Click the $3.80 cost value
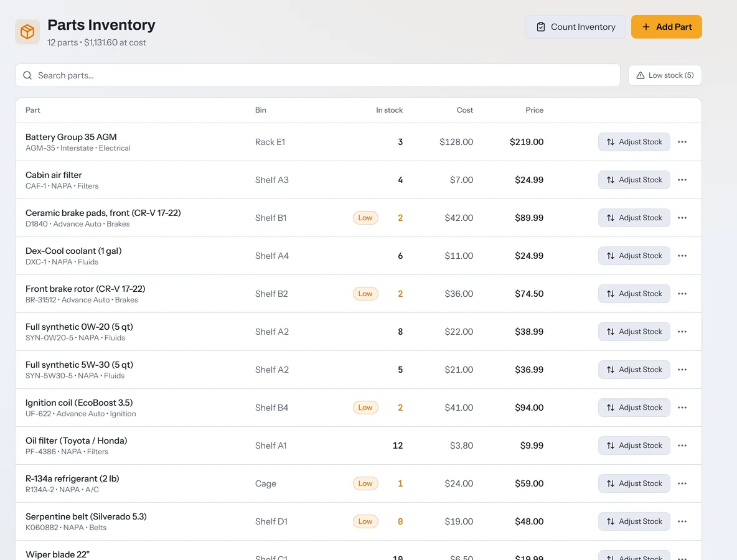Viewport: 737px width, 560px height. 461,446
